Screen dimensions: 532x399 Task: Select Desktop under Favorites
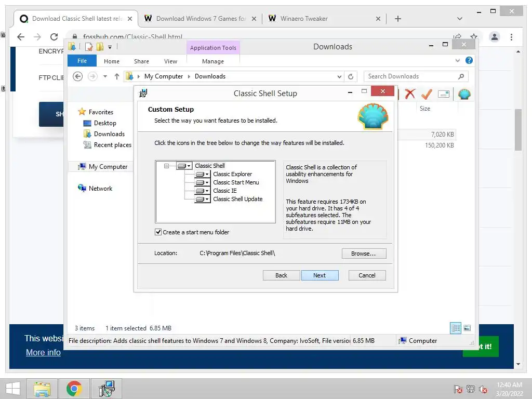tap(105, 123)
